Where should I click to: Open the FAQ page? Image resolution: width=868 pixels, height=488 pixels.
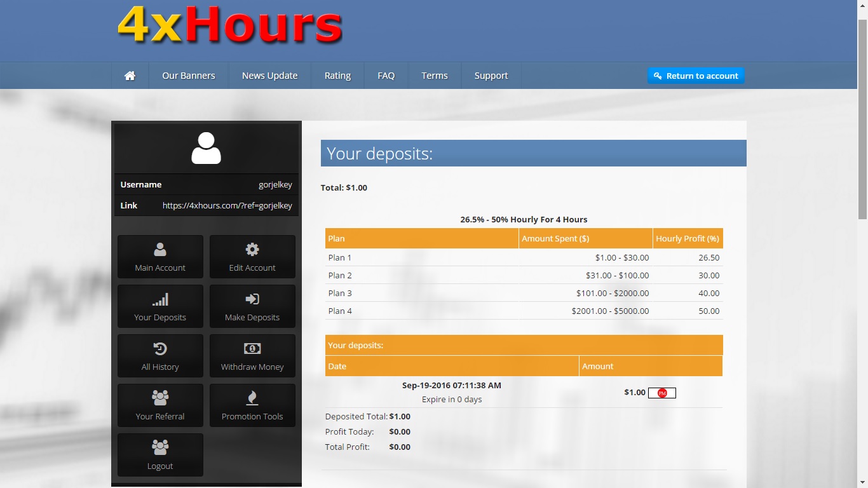pos(386,76)
